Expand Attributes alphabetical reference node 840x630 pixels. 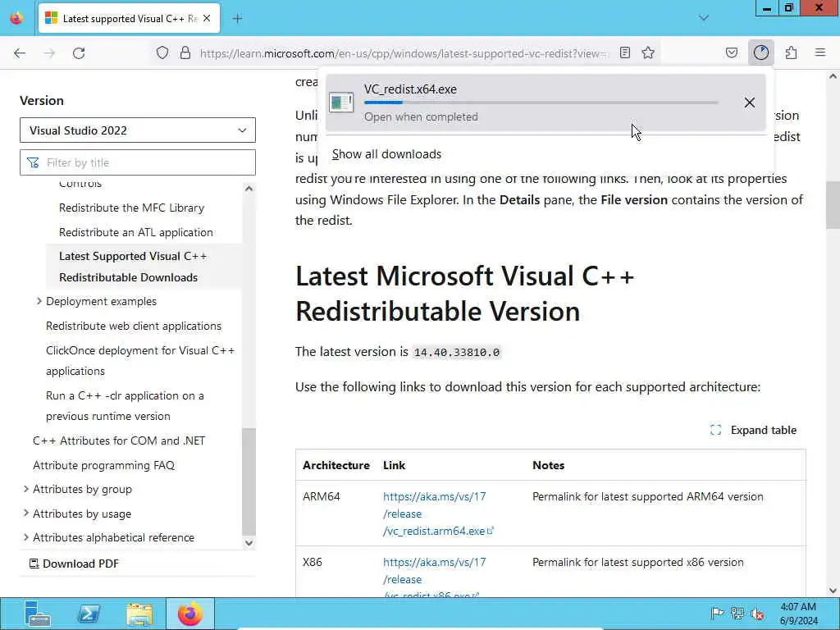point(25,537)
